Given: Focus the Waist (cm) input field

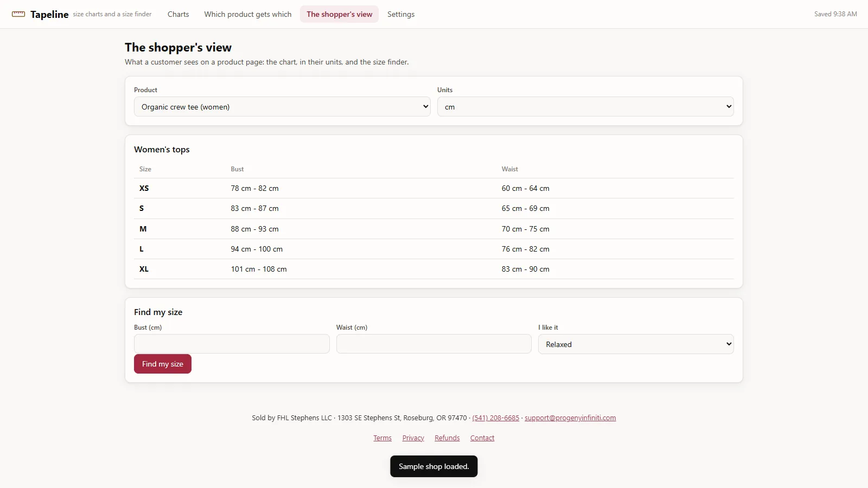Looking at the screenshot, I should coord(434,344).
